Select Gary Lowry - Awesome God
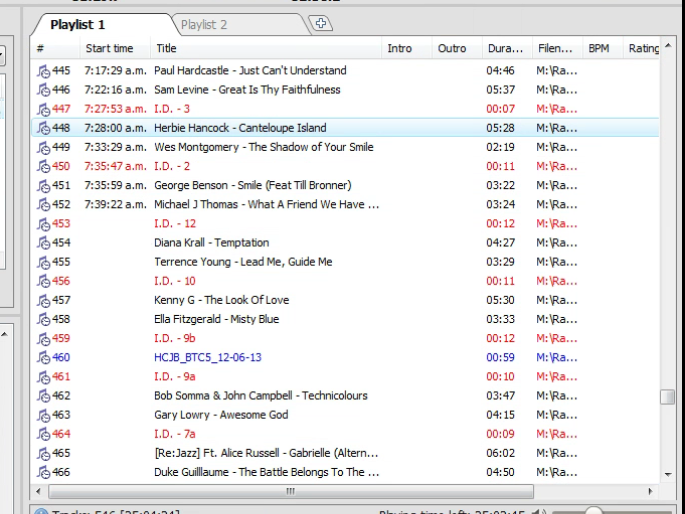685x514 pixels. [221, 415]
